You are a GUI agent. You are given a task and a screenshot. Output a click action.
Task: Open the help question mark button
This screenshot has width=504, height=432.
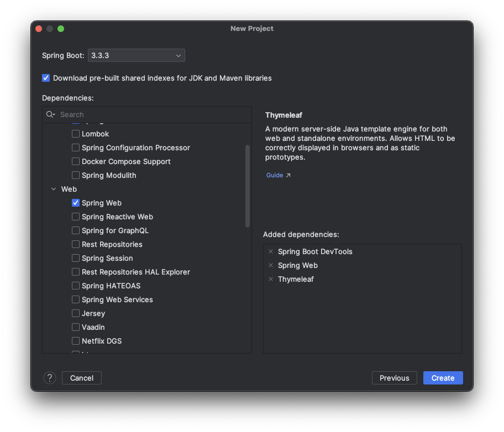click(x=50, y=378)
